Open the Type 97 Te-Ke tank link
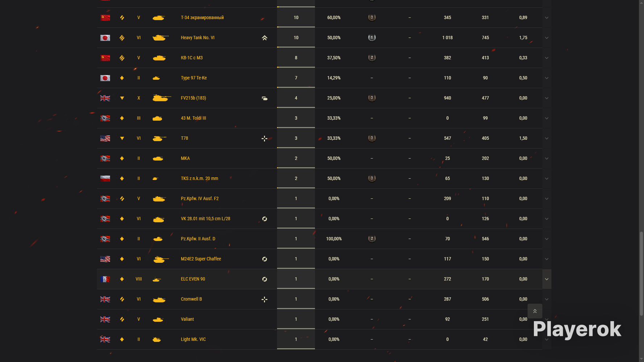 click(x=194, y=78)
